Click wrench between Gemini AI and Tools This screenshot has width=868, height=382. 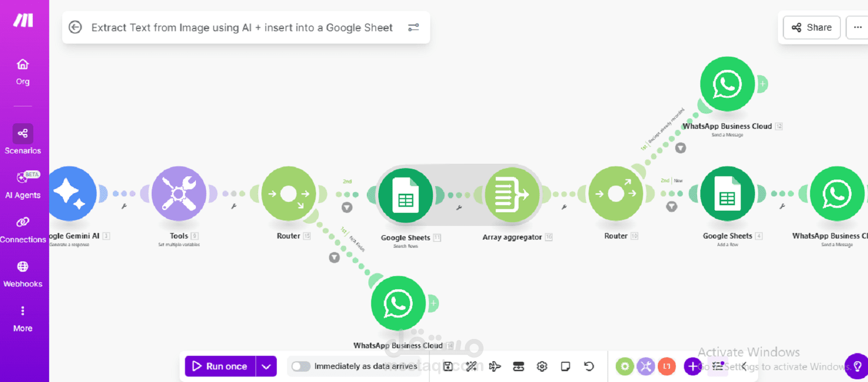(x=124, y=206)
